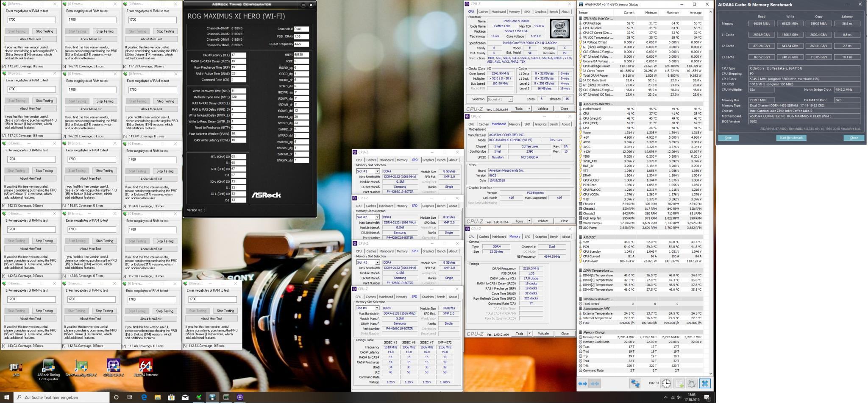Click megabytes field in MemTest 141.6% coverage window

152,90
